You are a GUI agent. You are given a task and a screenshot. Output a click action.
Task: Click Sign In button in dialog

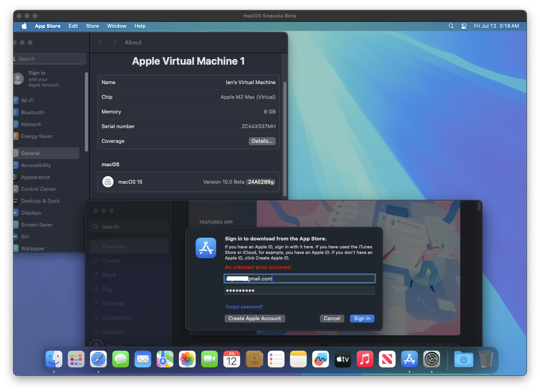pos(362,319)
